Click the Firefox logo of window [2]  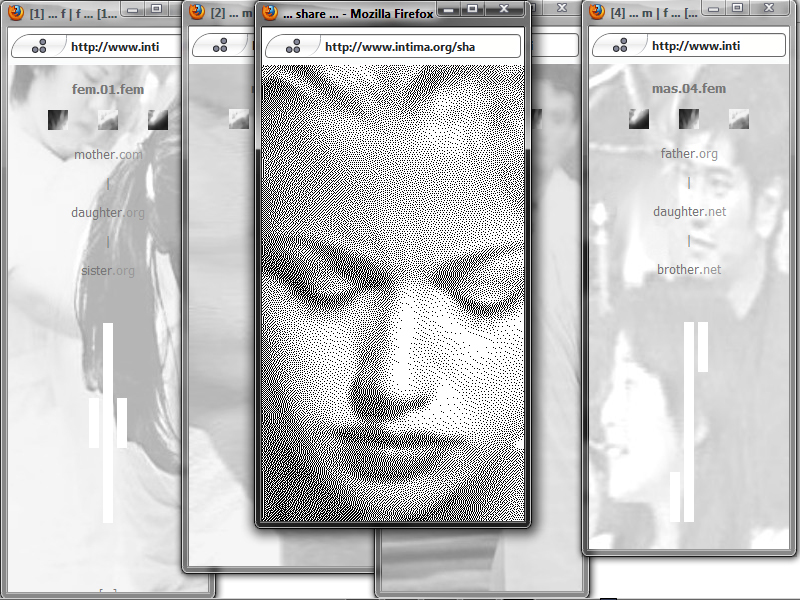(197, 13)
